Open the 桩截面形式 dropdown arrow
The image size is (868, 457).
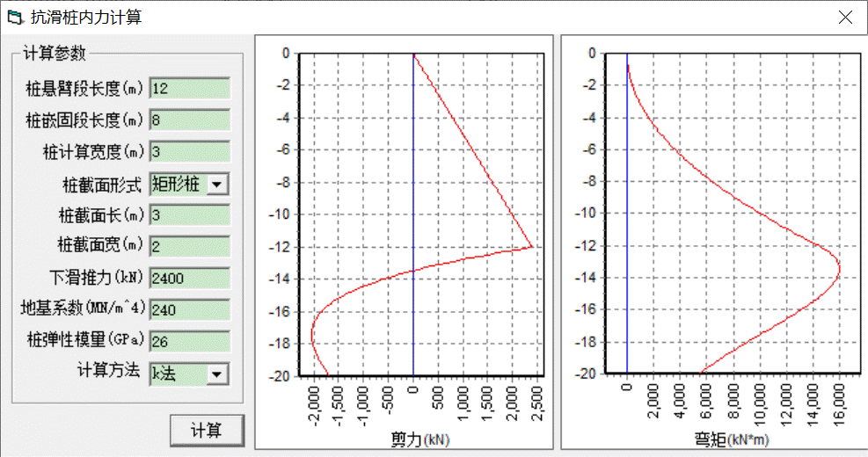(x=218, y=184)
